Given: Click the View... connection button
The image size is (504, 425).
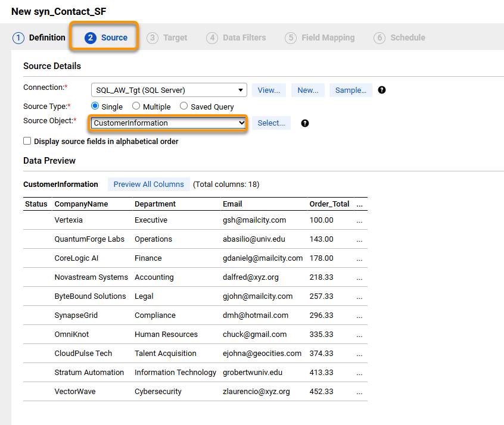Looking at the screenshot, I should pos(269,90).
